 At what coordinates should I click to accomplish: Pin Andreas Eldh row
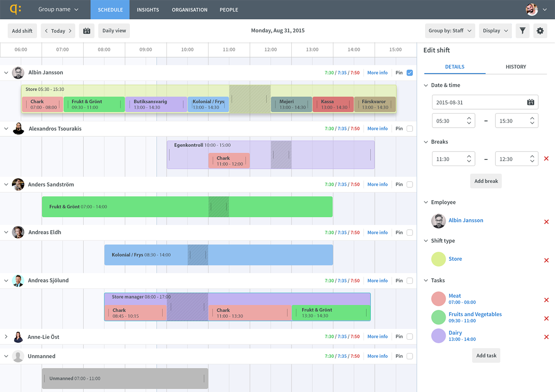tap(410, 233)
